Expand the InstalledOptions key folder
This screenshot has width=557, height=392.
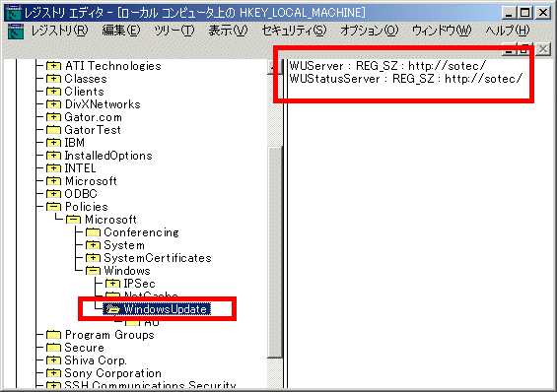53,155
